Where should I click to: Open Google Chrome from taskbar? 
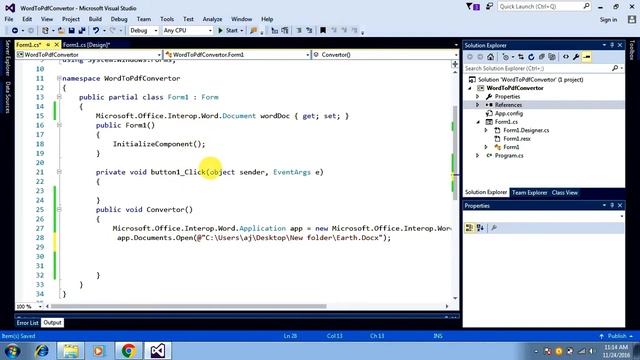pos(128,351)
